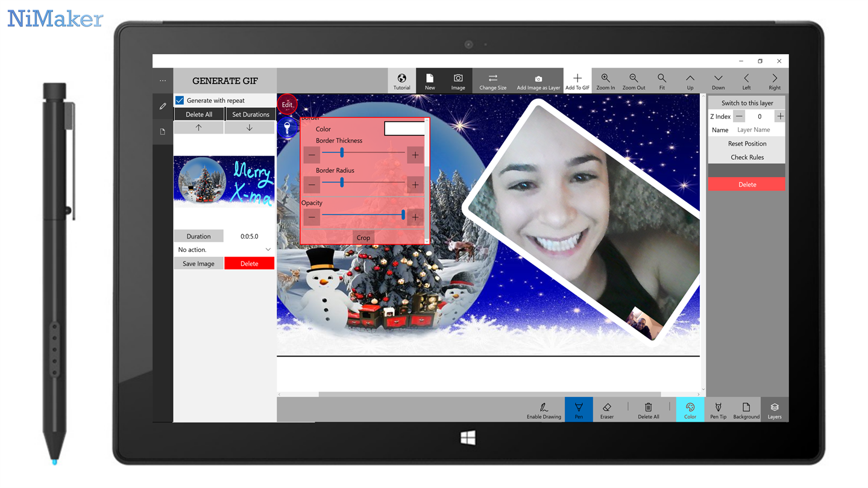The image size is (868, 488).
Task: Decrease Border Radius with minus
Action: 312,184
